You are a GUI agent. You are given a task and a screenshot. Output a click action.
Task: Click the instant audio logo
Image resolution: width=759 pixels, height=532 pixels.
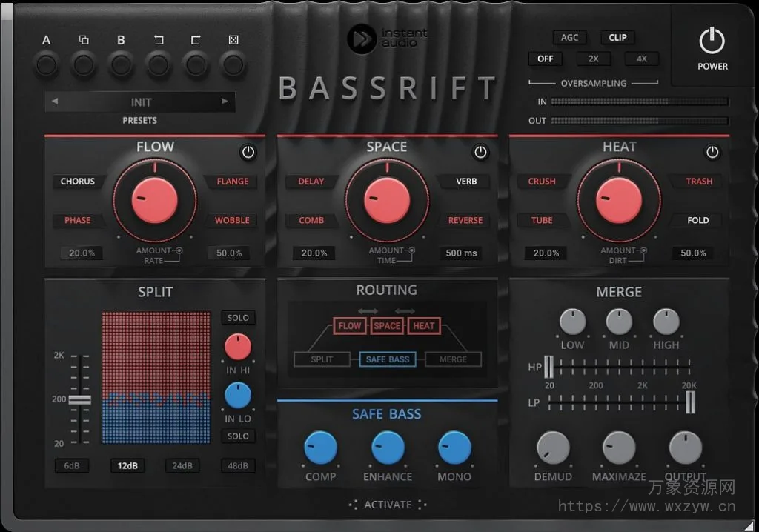coord(362,40)
